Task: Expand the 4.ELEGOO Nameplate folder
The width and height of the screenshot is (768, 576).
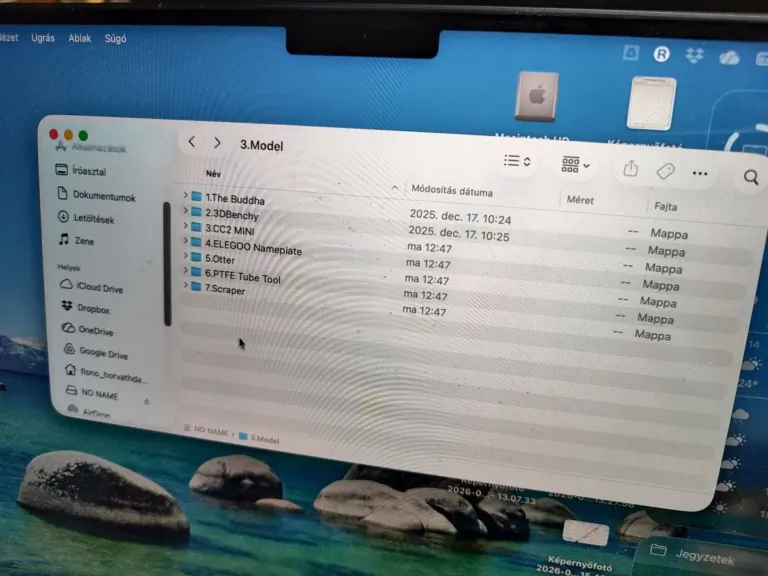Action: coord(186,240)
